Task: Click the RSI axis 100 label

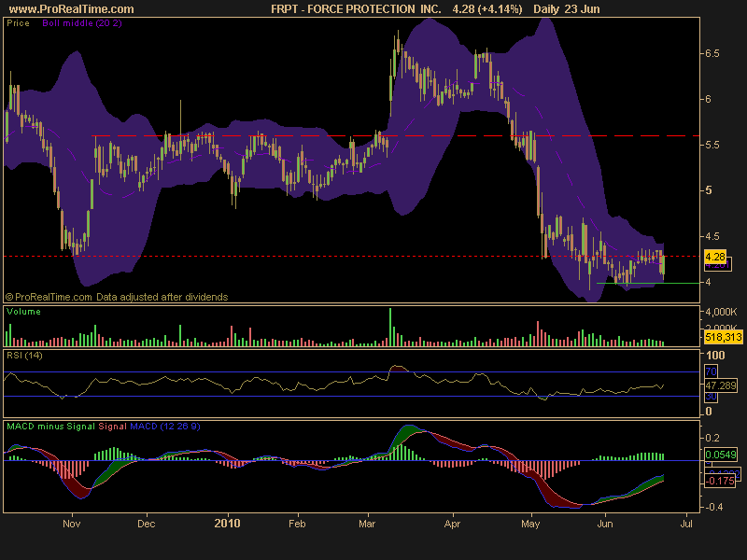Action: pos(715,356)
